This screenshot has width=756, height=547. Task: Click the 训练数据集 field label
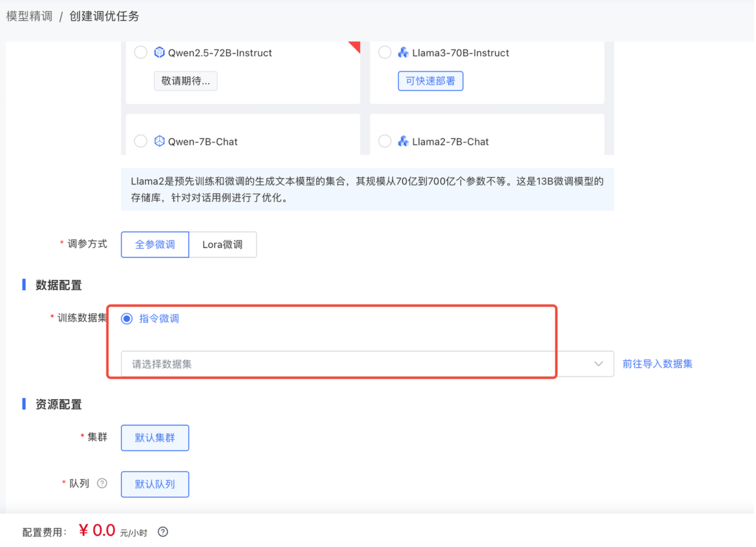click(x=82, y=318)
